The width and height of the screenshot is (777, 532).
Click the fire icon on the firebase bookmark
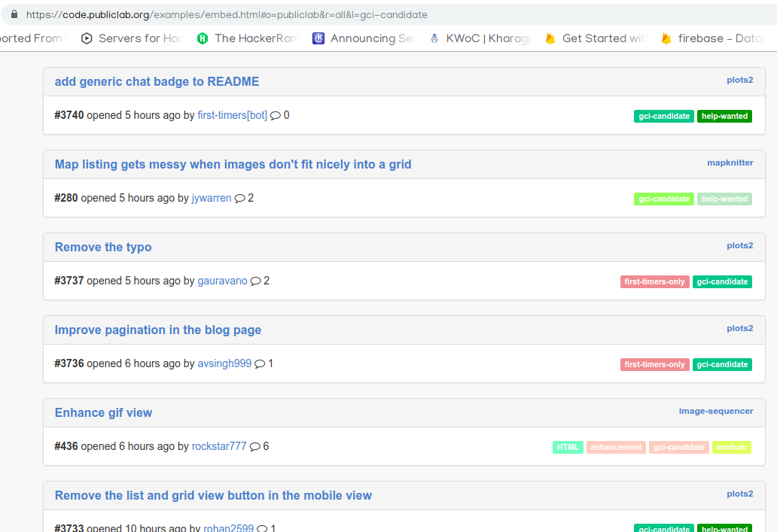pos(666,38)
